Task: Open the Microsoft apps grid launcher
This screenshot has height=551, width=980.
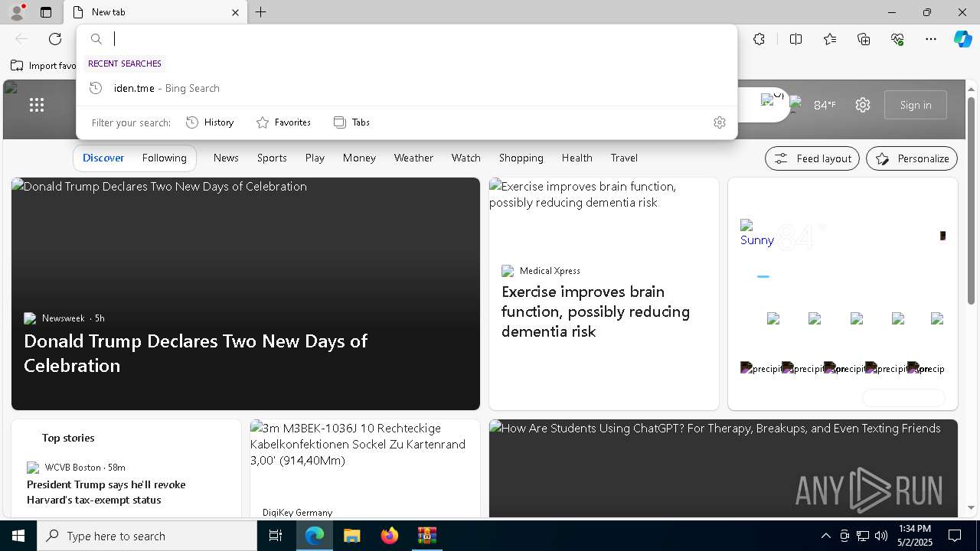Action: (x=37, y=105)
